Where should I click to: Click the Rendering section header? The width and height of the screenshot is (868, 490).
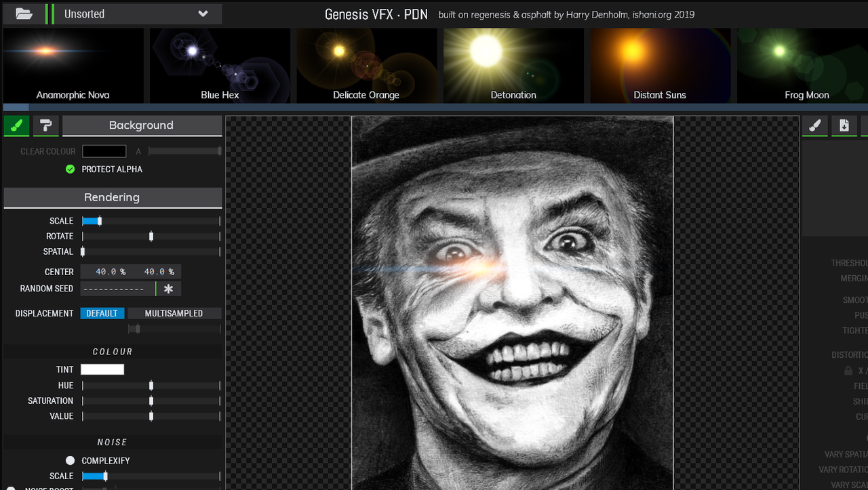[113, 197]
